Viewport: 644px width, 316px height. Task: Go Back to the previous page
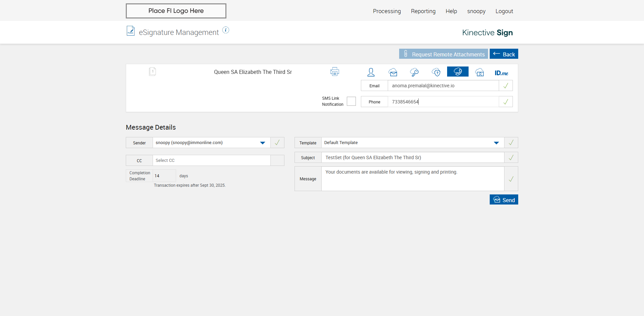503,54
